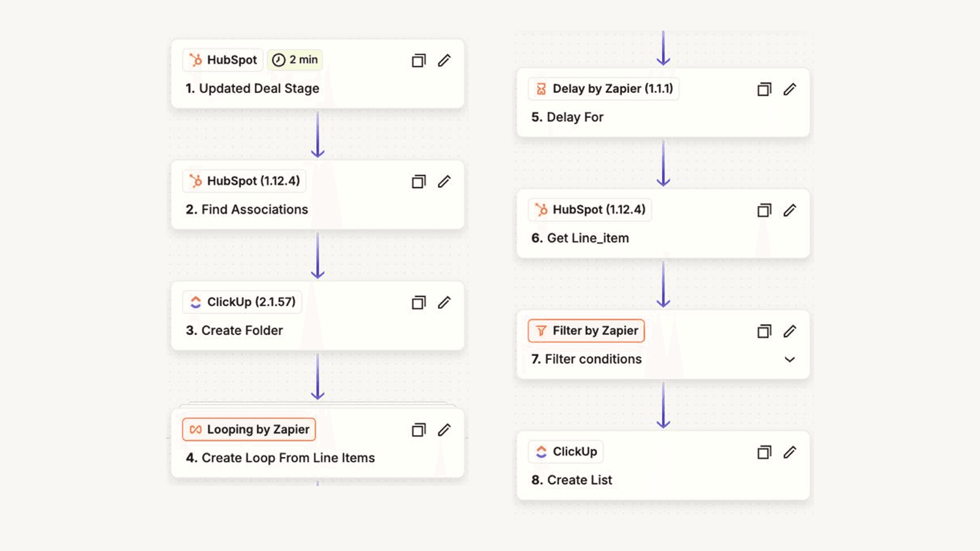Duplicate the Get Line_item step
The image size is (980, 551).
pyautogui.click(x=764, y=210)
